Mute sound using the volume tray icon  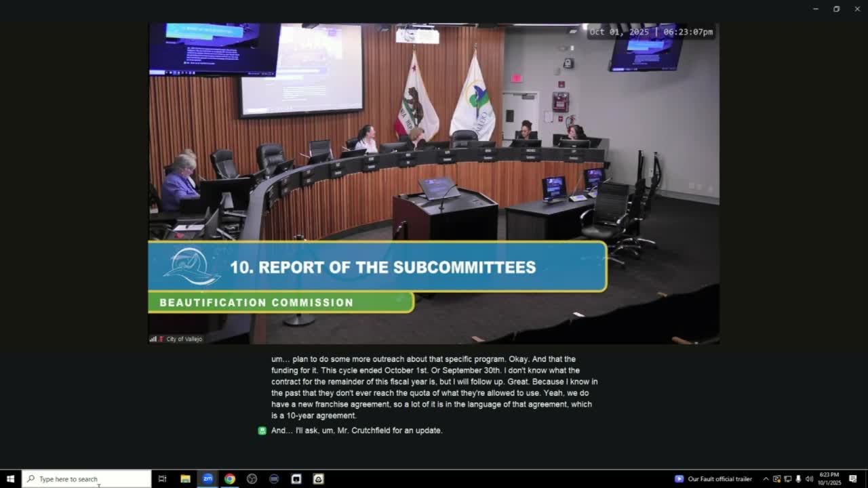(x=808, y=479)
